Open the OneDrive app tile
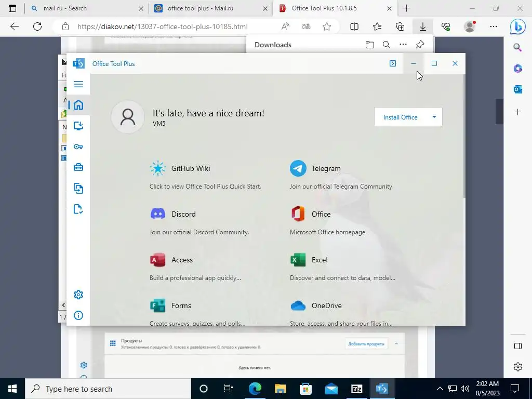Viewport: 532px width, 399px height. (341, 313)
